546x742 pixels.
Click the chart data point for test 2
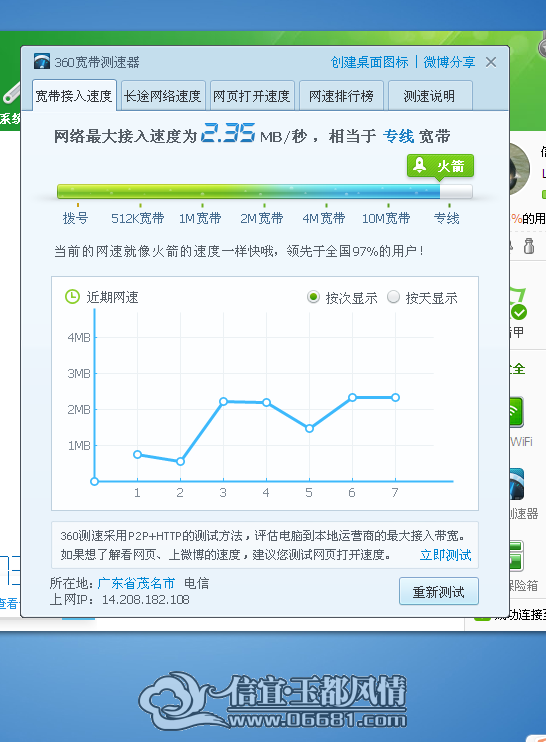click(x=180, y=461)
